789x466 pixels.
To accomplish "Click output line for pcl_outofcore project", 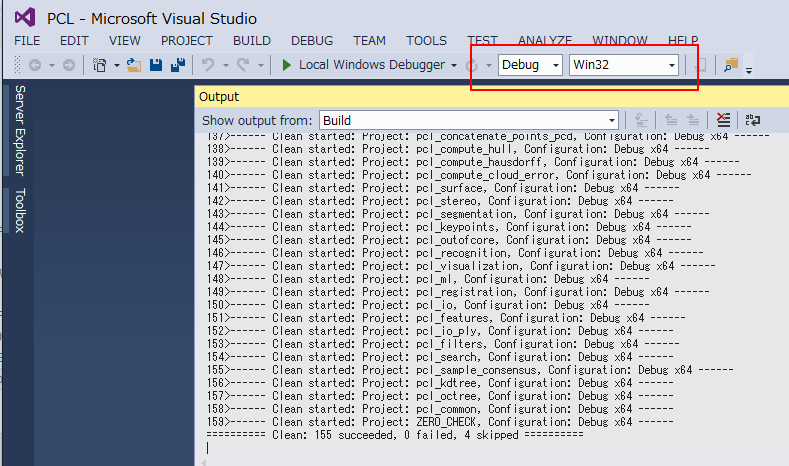I will (x=448, y=241).
